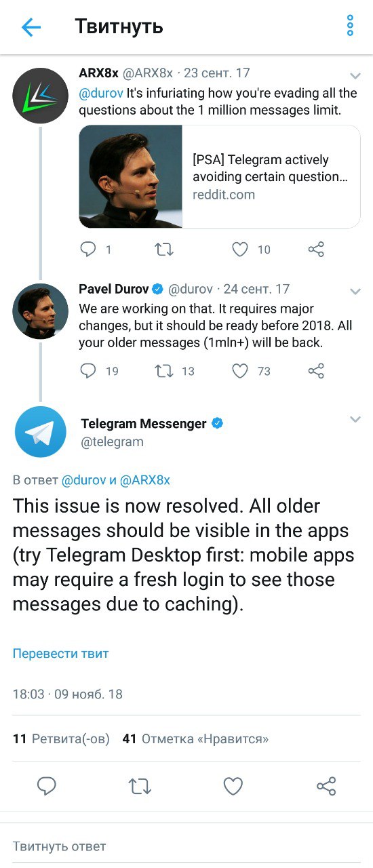Like the ARX8x tweet
The width and height of the screenshot is (373, 868).
(x=240, y=250)
